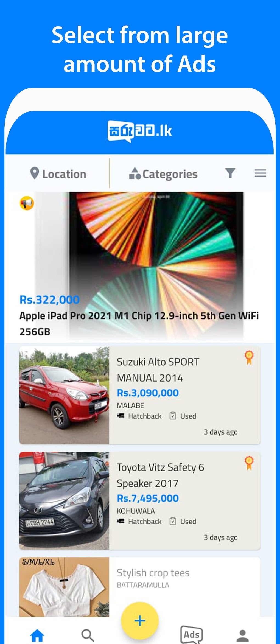The height and width of the screenshot is (644, 280).
Task: Open Stylish crop tees listing
Action: point(153,573)
